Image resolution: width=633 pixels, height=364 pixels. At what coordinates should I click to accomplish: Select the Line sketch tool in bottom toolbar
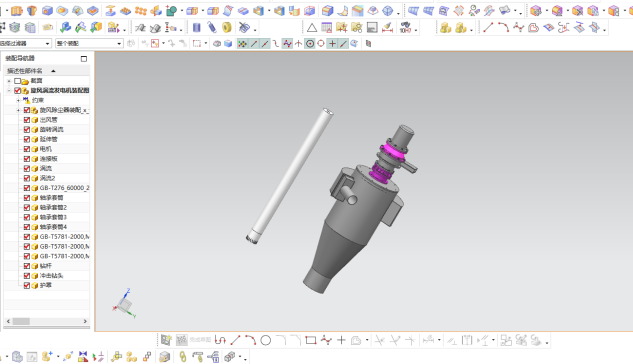pos(235,340)
